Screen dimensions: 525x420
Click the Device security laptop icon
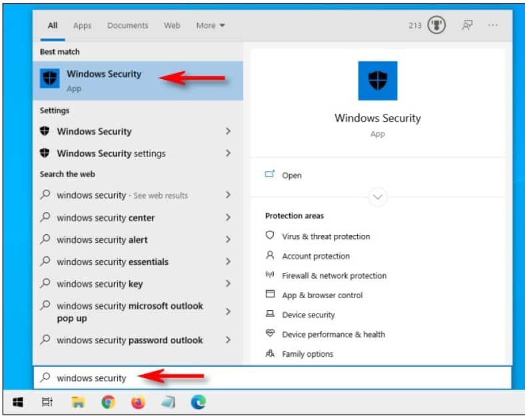point(270,314)
